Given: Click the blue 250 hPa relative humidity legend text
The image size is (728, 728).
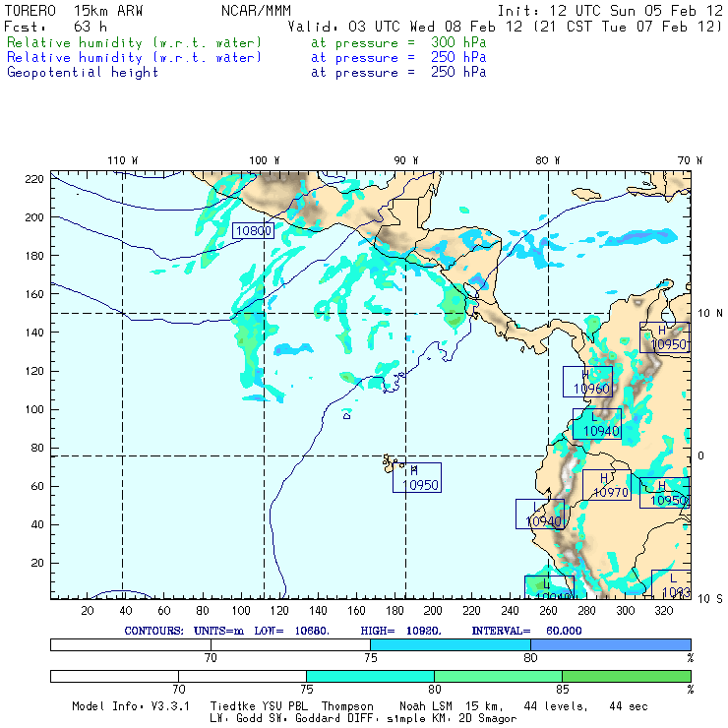Looking at the screenshot, I should point(135,58).
